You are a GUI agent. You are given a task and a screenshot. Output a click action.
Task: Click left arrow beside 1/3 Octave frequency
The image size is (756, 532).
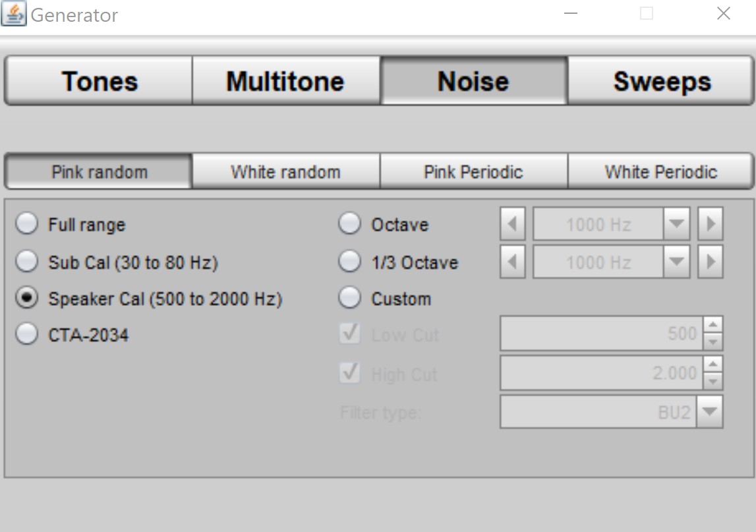coord(512,262)
